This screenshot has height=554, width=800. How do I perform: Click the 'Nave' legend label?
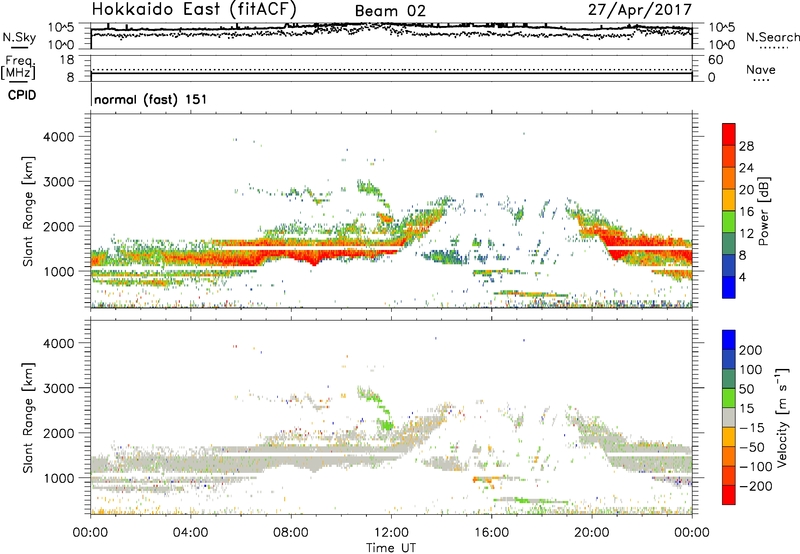(x=760, y=69)
